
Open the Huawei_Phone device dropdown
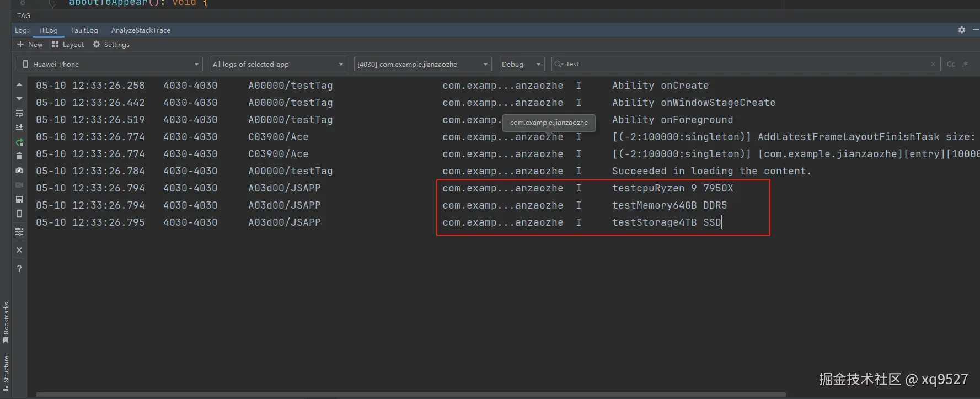click(x=110, y=64)
